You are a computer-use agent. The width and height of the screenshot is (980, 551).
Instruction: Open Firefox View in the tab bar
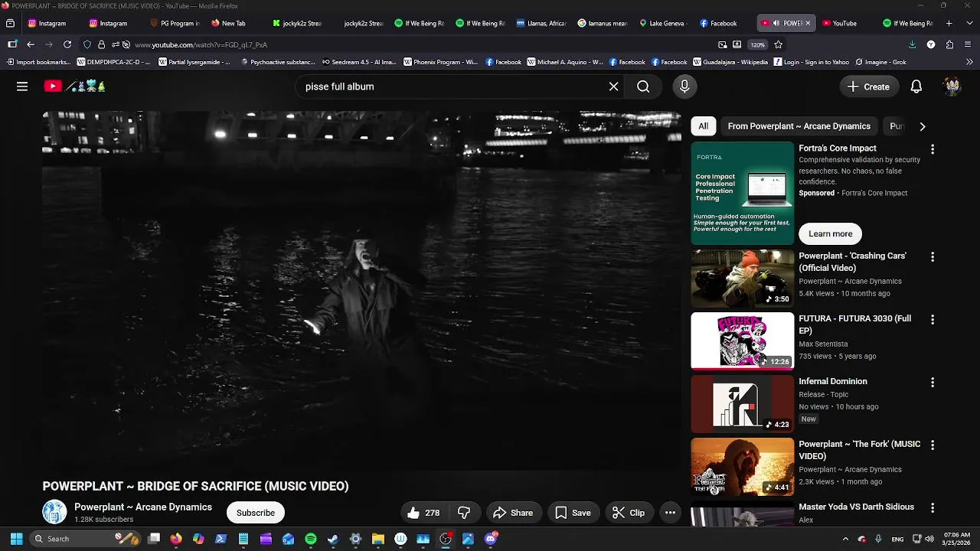click(x=10, y=23)
